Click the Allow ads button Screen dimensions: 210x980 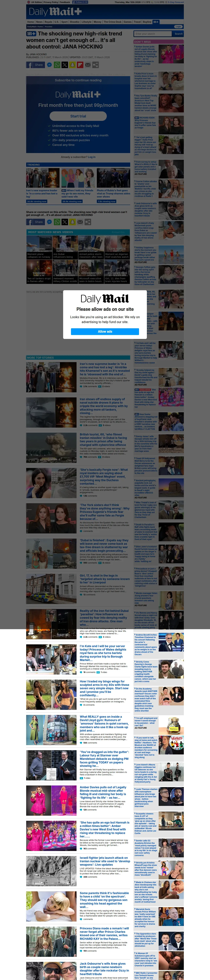tap(105, 331)
